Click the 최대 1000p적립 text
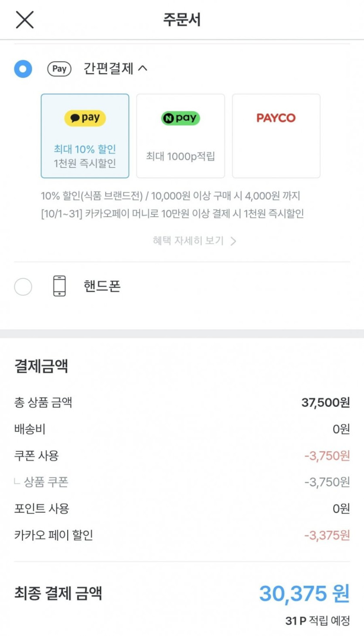The image size is (364, 636). (180, 156)
